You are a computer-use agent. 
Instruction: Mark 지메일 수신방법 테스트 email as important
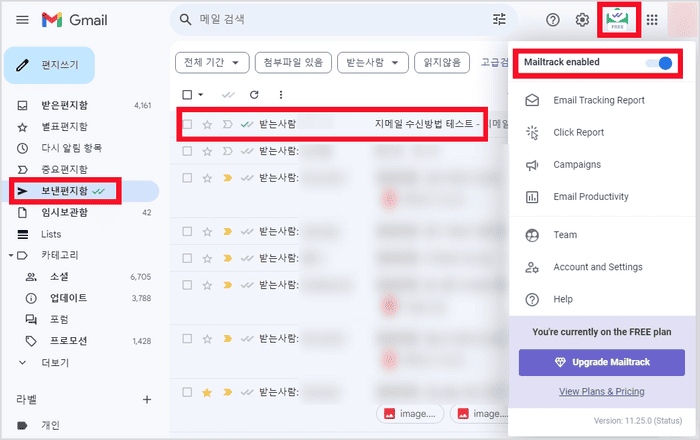click(x=228, y=125)
